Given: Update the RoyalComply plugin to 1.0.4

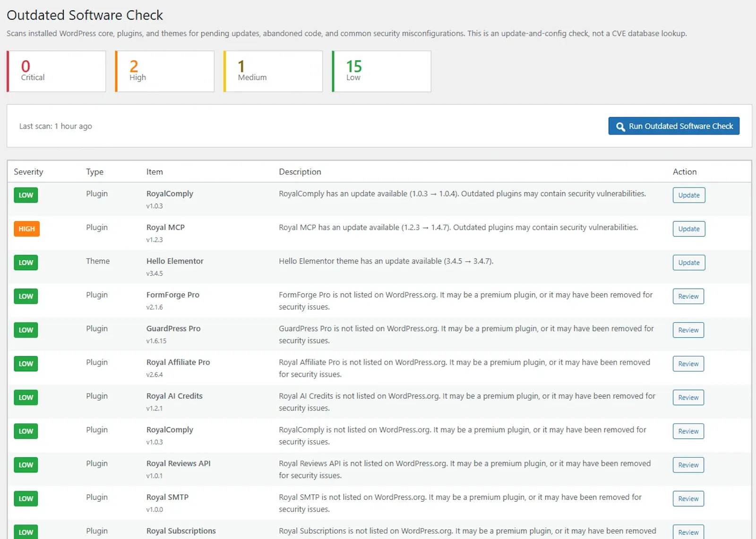Looking at the screenshot, I should pyautogui.click(x=689, y=195).
